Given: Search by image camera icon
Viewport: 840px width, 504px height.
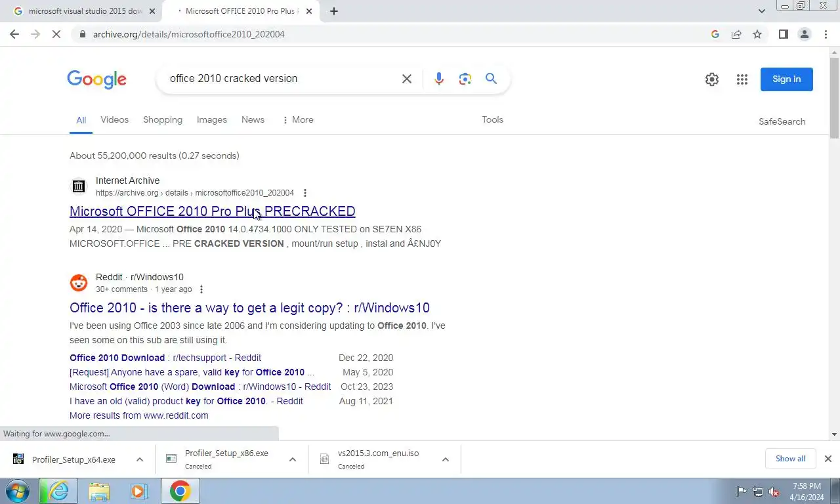Looking at the screenshot, I should click(x=465, y=79).
